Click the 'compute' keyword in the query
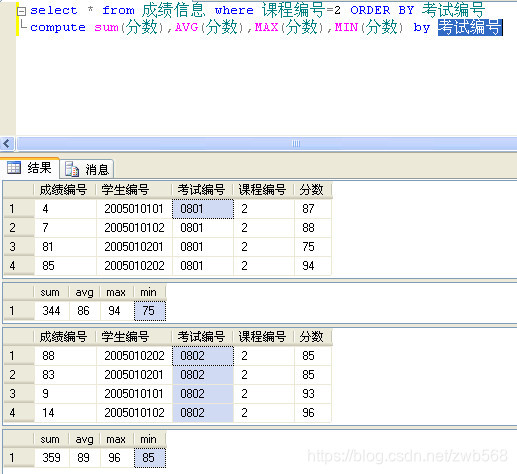517x474 pixels. point(58,27)
